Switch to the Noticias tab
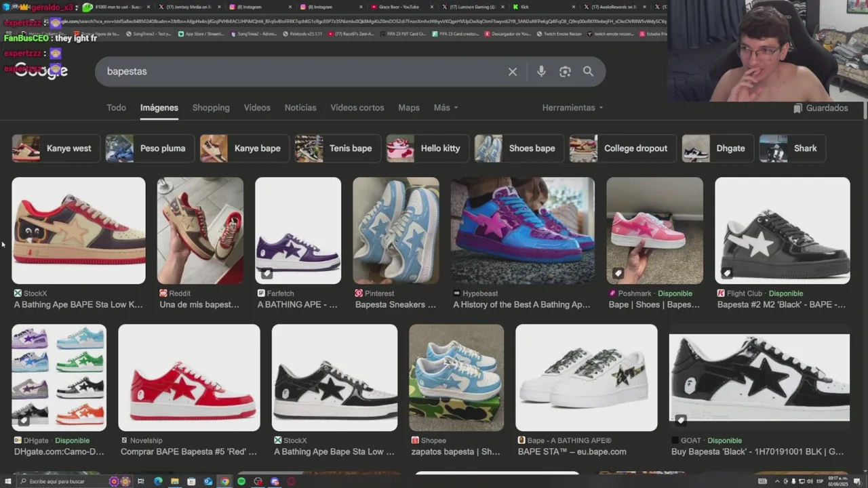This screenshot has width=868, height=488. point(300,108)
